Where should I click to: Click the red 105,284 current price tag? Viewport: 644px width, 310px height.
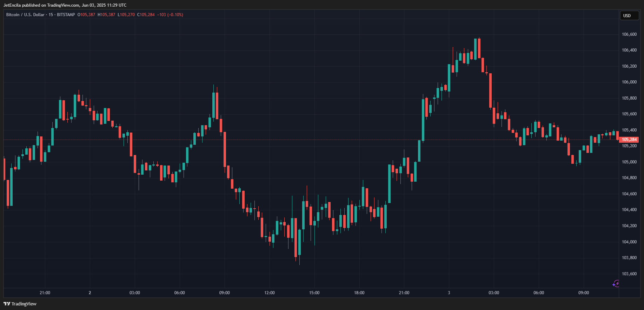point(629,140)
